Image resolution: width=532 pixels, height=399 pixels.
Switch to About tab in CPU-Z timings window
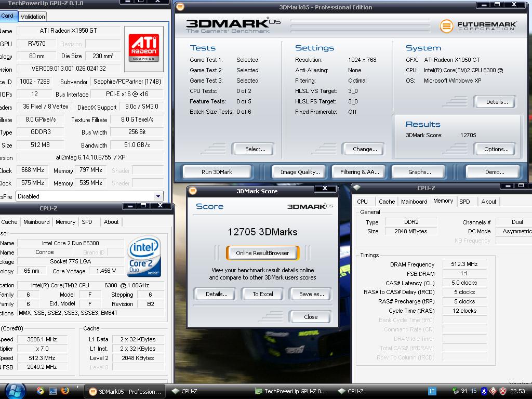488,202
